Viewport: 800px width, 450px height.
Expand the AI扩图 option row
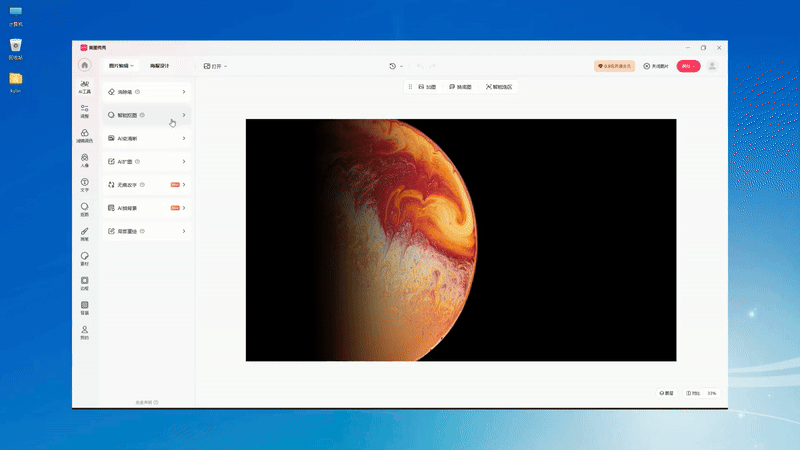point(146,162)
